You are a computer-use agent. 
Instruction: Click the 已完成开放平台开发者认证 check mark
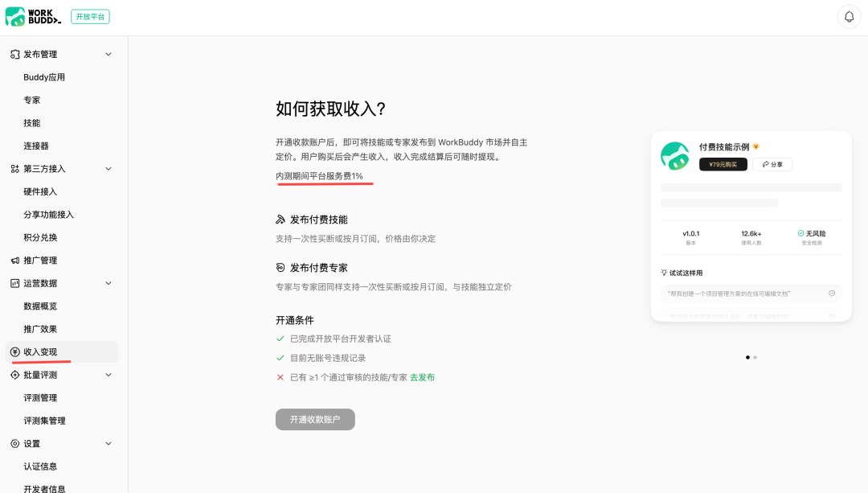pyautogui.click(x=280, y=339)
